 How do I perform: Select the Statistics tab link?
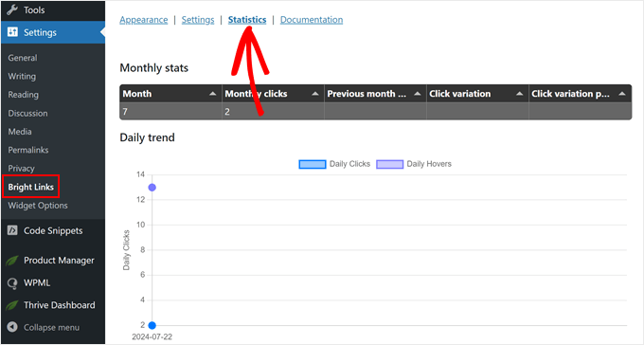coord(247,20)
